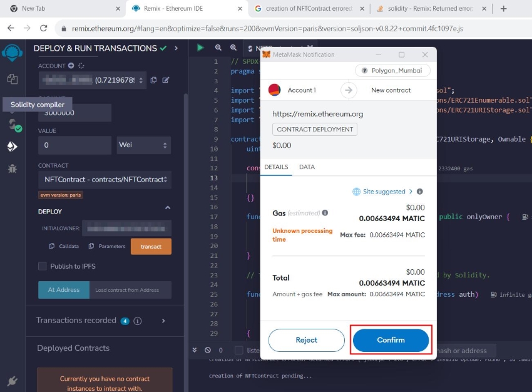
Task: Open the NFTContract contract selector dropdown
Action: (105, 180)
